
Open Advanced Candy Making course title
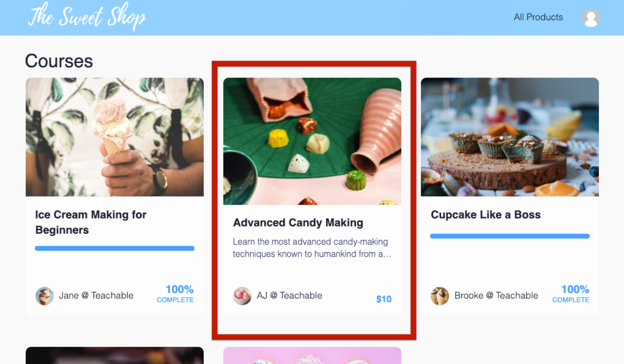pyautogui.click(x=298, y=223)
